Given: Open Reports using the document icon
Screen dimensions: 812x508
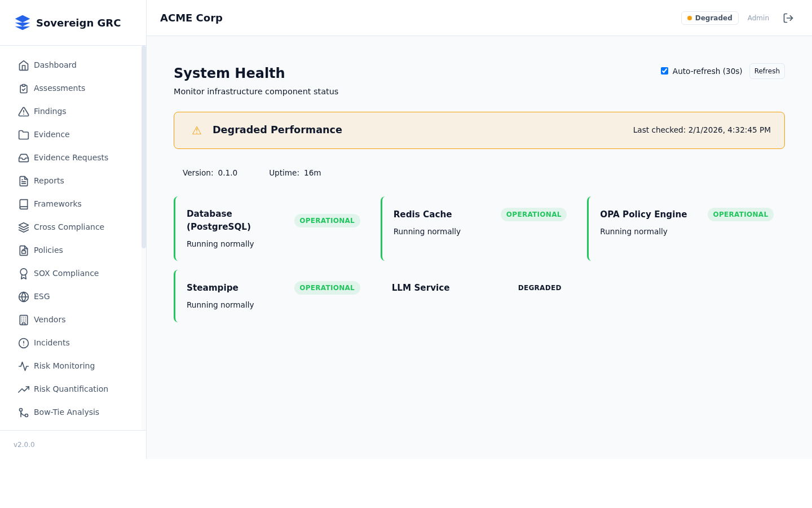Looking at the screenshot, I should pos(24,181).
